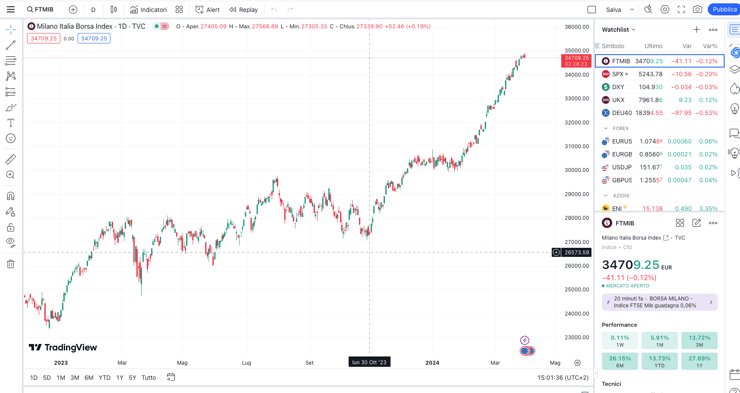Select the zoom in tool

click(10, 175)
